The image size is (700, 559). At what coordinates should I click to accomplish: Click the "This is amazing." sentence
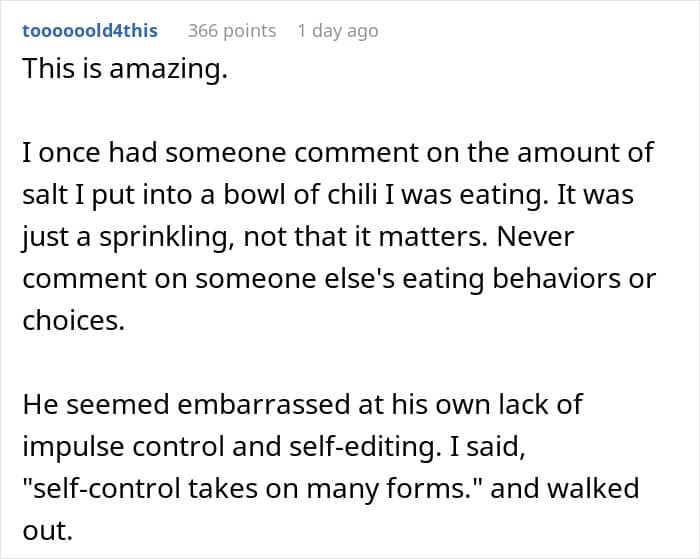click(125, 72)
